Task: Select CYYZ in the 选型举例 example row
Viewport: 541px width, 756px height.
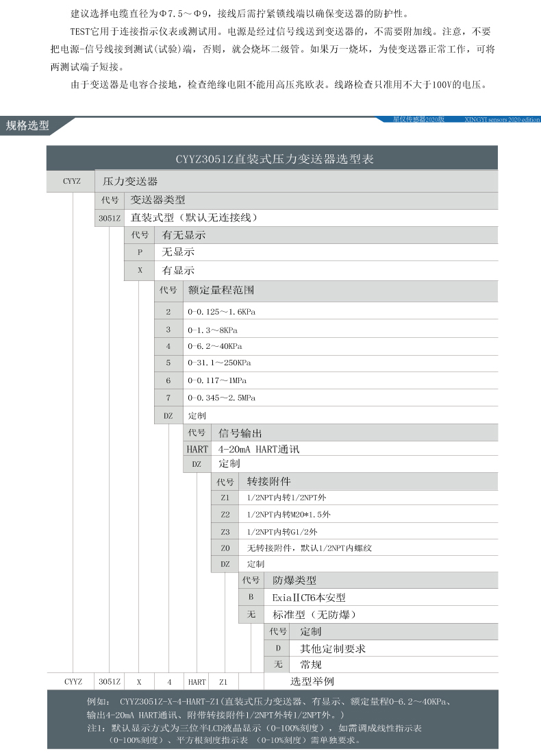Action: pyautogui.click(x=73, y=682)
